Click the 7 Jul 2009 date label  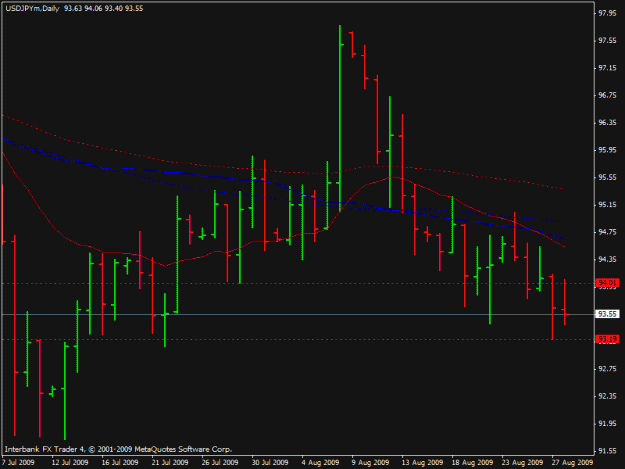pyautogui.click(x=18, y=463)
